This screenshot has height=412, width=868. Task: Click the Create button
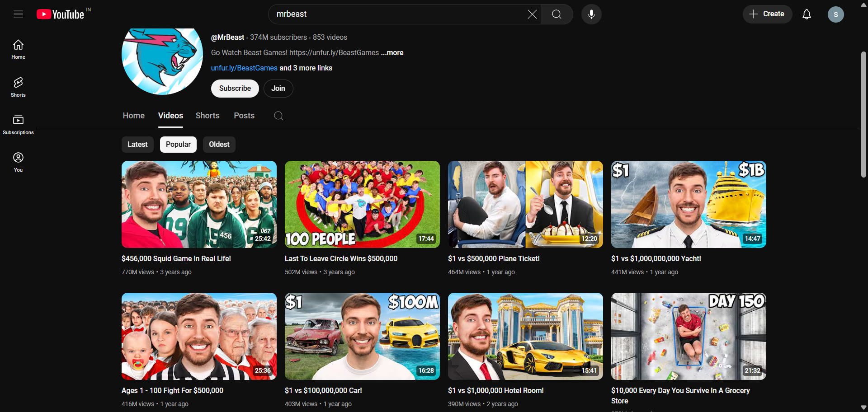tap(767, 14)
